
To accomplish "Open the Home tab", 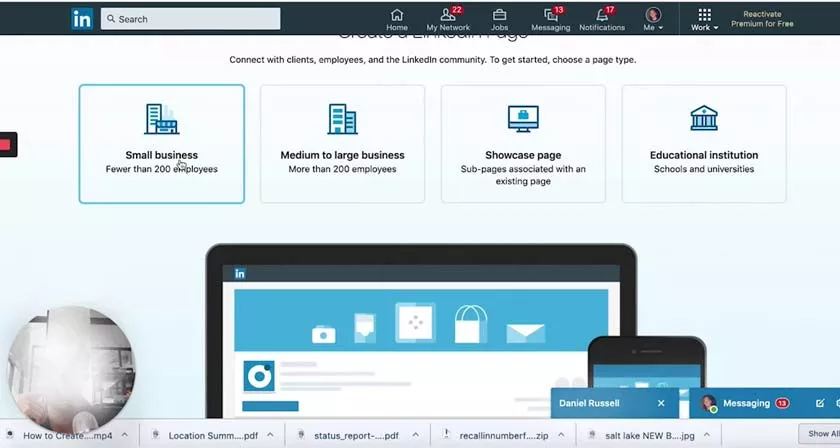I will click(397, 20).
